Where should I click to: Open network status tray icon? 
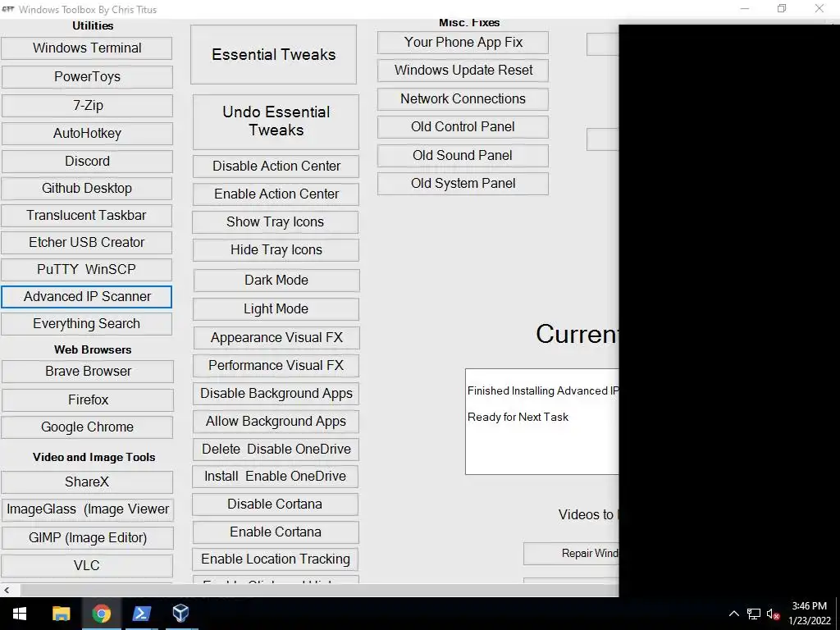[x=754, y=614]
